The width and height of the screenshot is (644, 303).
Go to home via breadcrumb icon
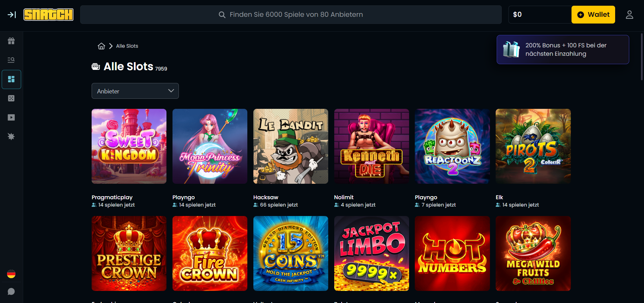coord(101,46)
